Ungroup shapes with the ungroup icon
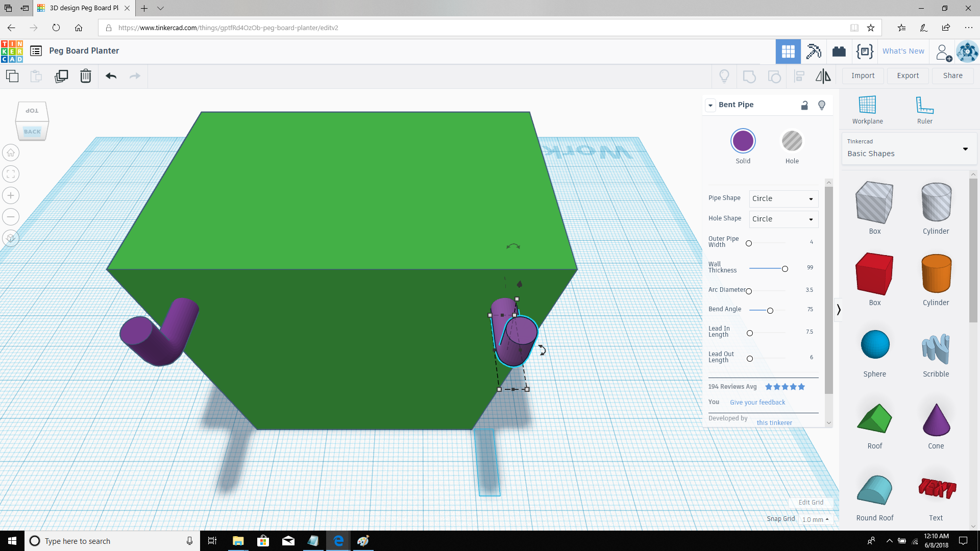 774,76
